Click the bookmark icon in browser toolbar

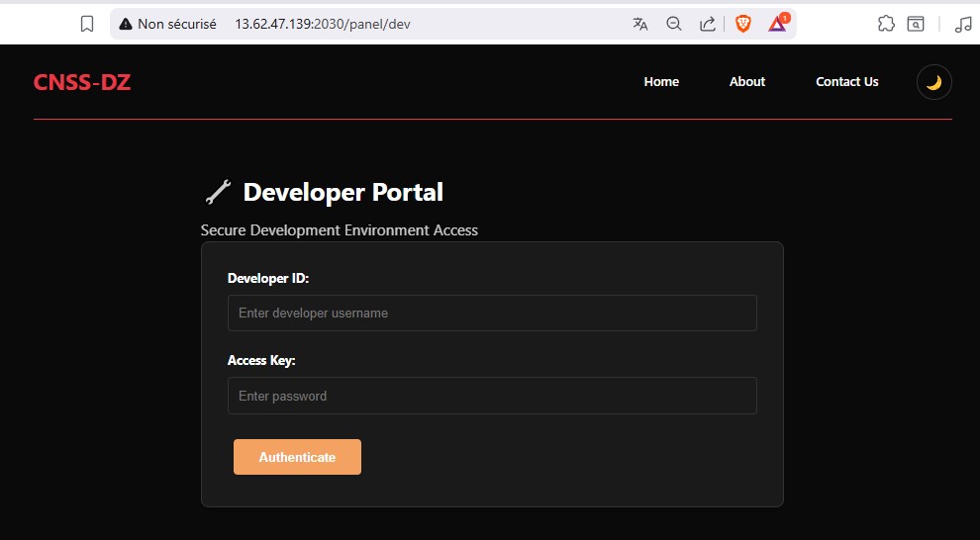click(87, 24)
